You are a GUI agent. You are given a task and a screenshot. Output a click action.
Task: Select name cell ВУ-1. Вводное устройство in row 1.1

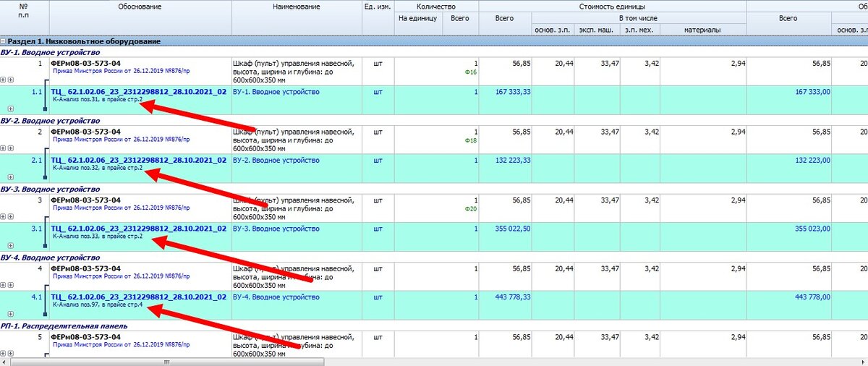point(276,92)
